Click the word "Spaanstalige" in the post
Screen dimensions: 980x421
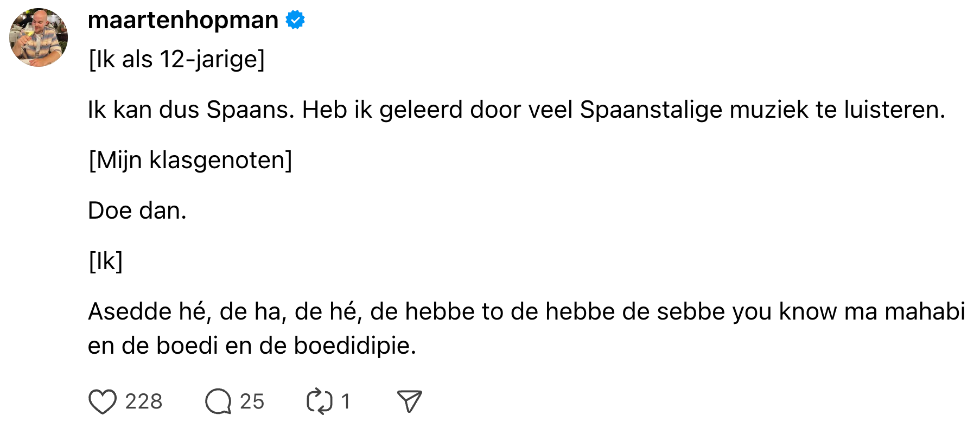coord(651,110)
